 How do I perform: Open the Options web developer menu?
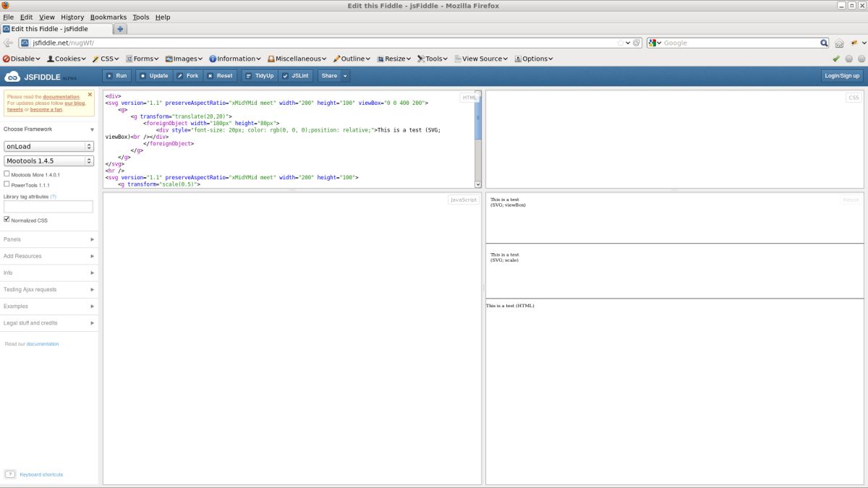(x=534, y=59)
